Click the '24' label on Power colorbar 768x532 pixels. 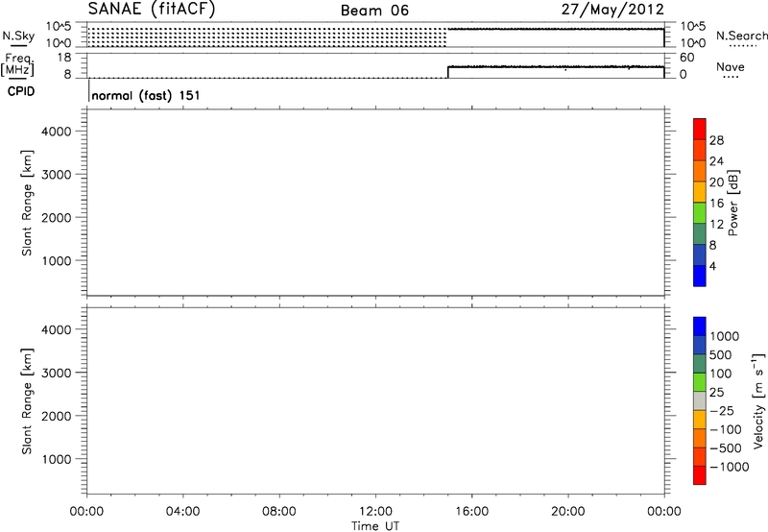click(716, 161)
